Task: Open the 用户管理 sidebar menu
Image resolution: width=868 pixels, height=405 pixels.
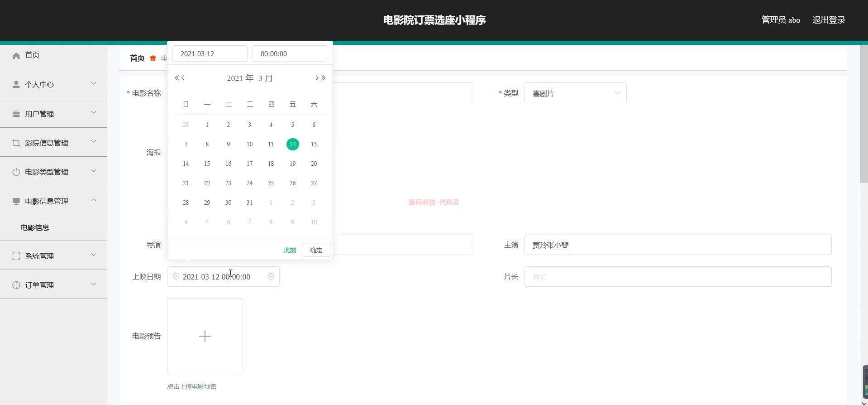Action: (53, 113)
